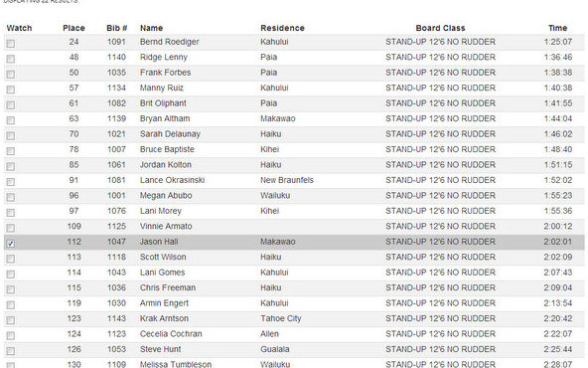Screen dimensions: 588x368
Task: Check the watch box for Scott Wilson
Action: coord(11,259)
